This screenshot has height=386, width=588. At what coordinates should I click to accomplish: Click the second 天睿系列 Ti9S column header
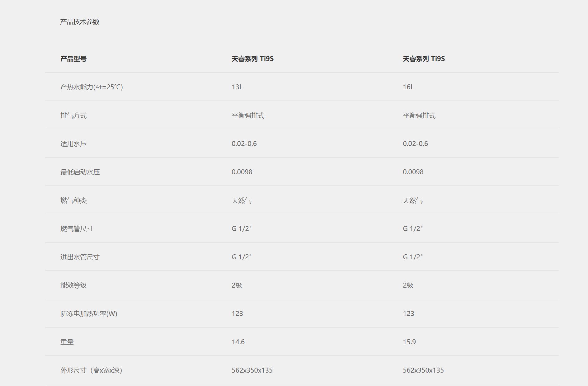424,59
